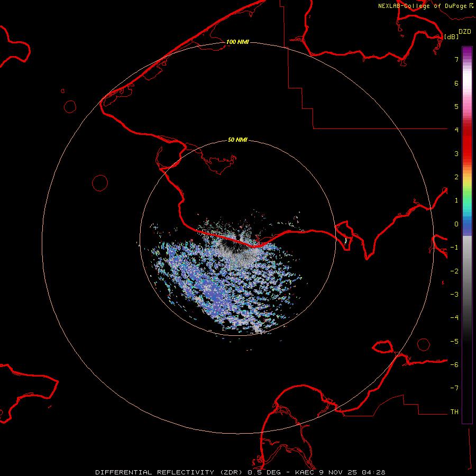Click the 3 value on the color scale
Screen dimensions: 476x476
(x=456, y=153)
